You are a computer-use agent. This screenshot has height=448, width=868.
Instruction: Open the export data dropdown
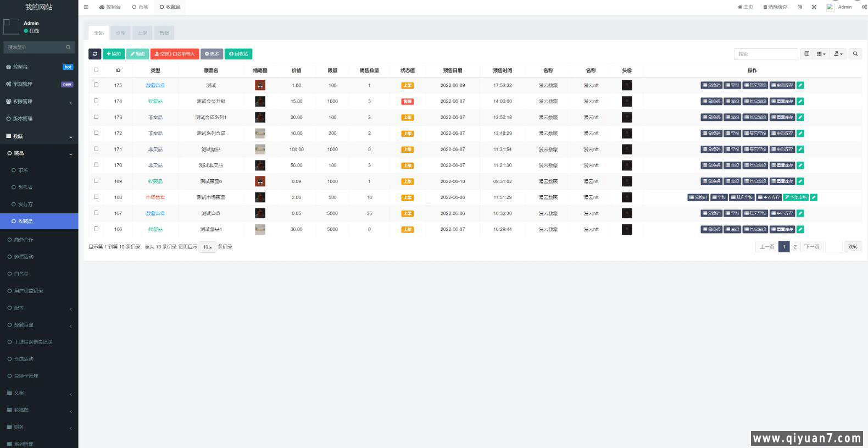(x=838, y=54)
